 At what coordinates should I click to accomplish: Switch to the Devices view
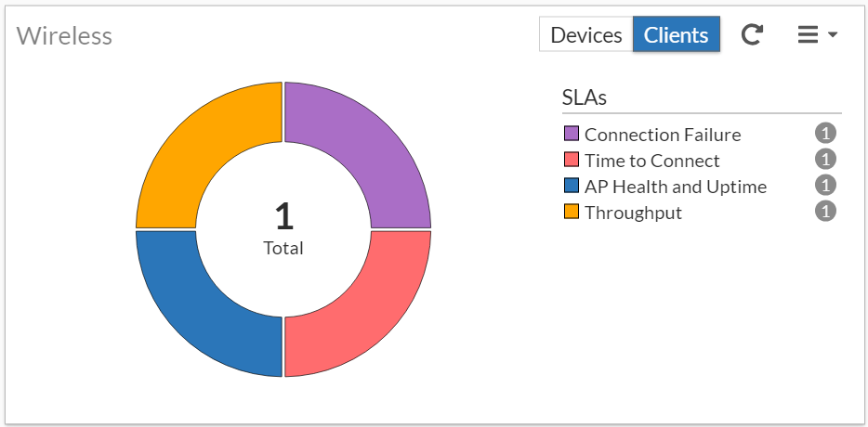point(585,35)
